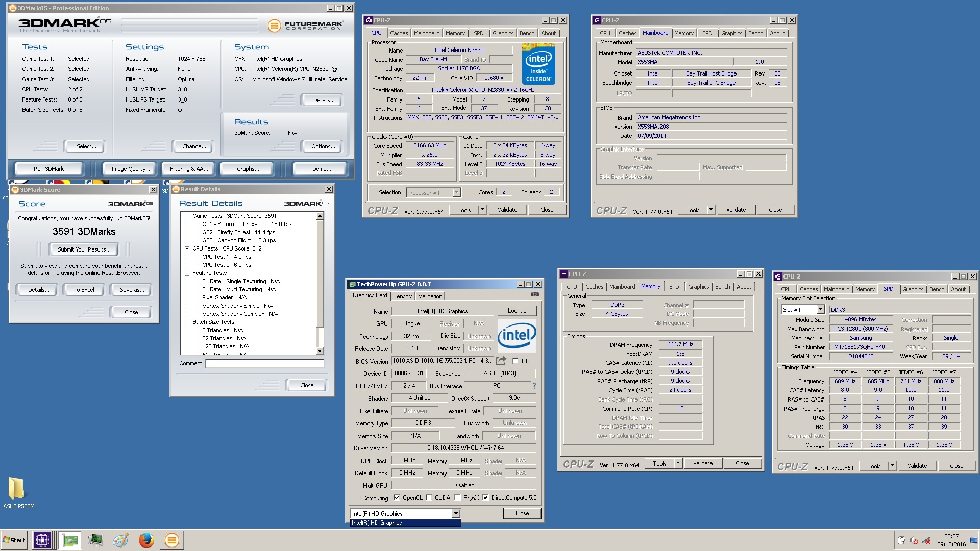980x551 pixels.
Task: Select GT2 - Firefly Forest result row
Action: [x=238, y=232]
